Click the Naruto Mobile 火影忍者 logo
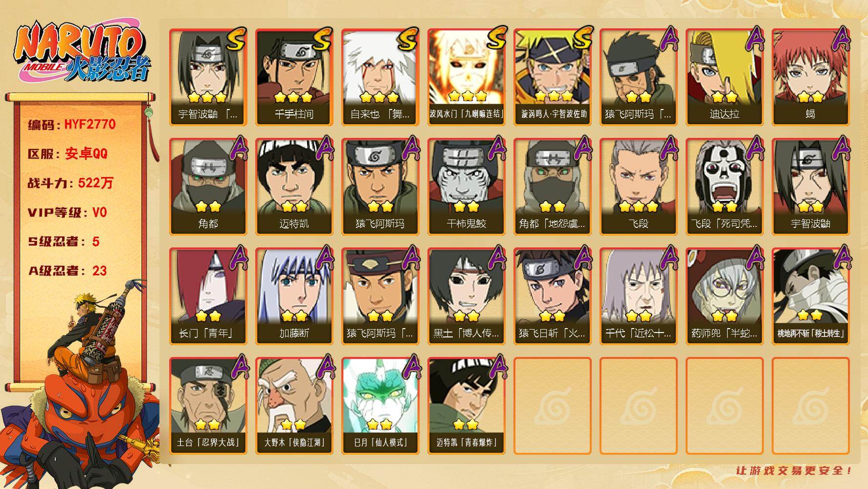 [82, 53]
